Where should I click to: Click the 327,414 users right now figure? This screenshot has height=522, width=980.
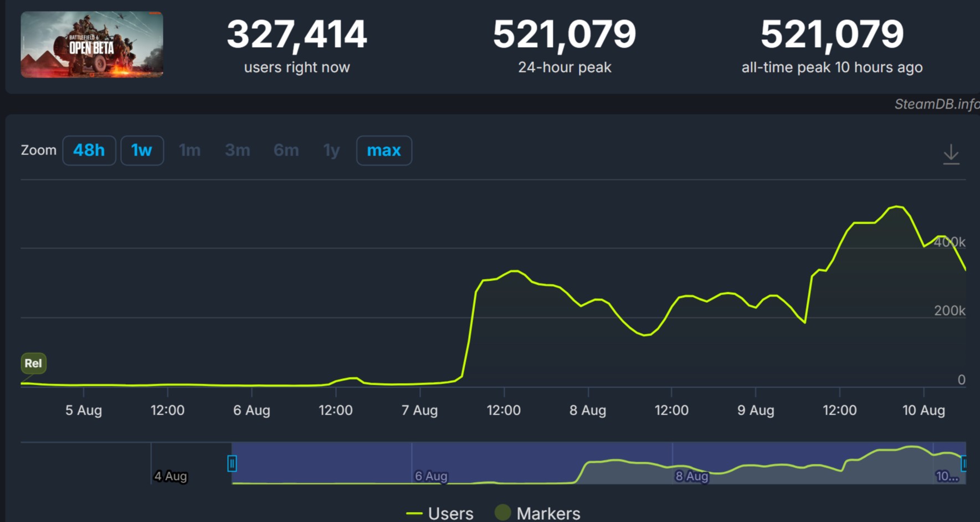(297, 34)
